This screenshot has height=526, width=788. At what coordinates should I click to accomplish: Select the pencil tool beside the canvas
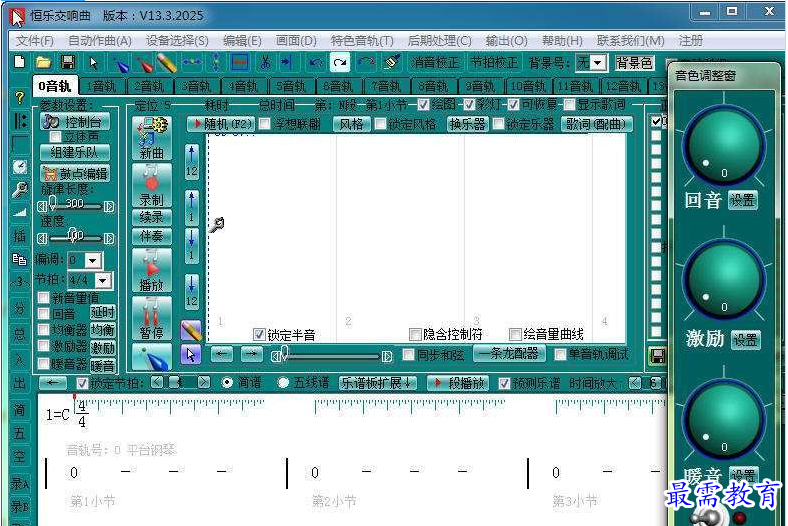coord(191,331)
